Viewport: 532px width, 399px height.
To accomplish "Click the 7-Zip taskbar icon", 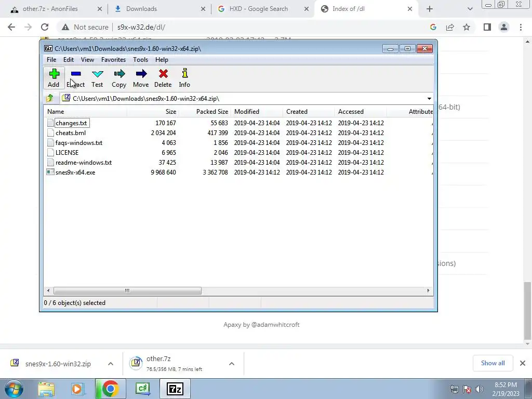I will (175, 389).
